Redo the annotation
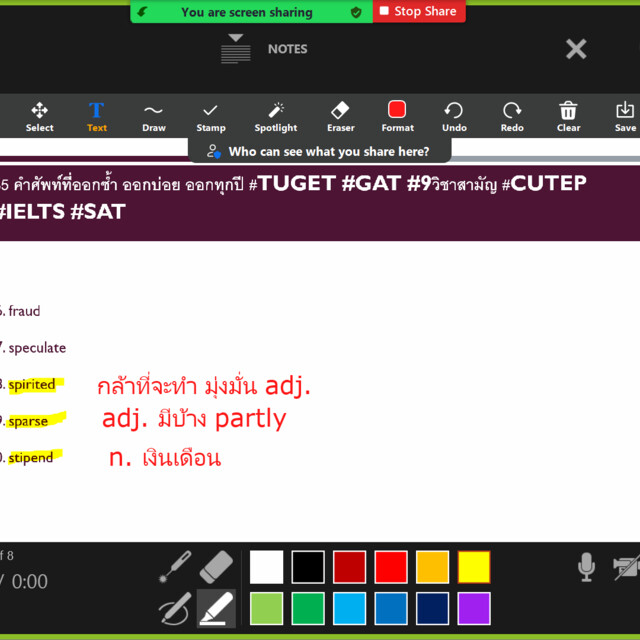The image size is (640, 640). pos(512,117)
